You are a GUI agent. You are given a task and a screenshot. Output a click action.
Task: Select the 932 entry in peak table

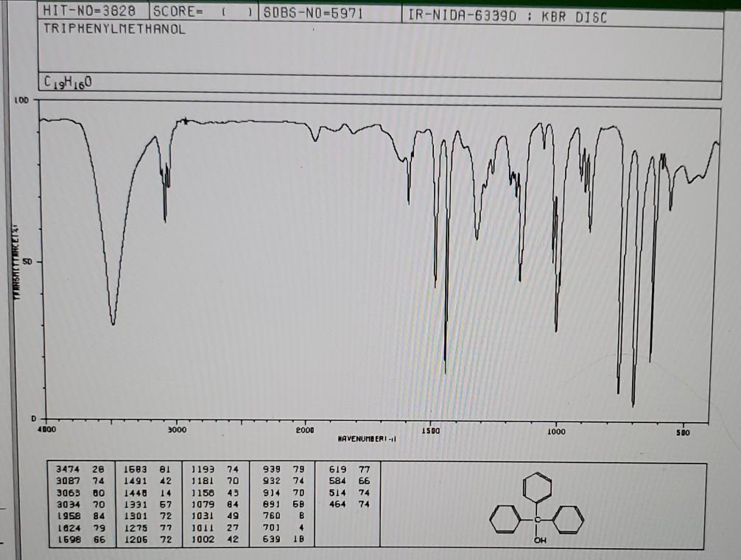pyautogui.click(x=284, y=481)
